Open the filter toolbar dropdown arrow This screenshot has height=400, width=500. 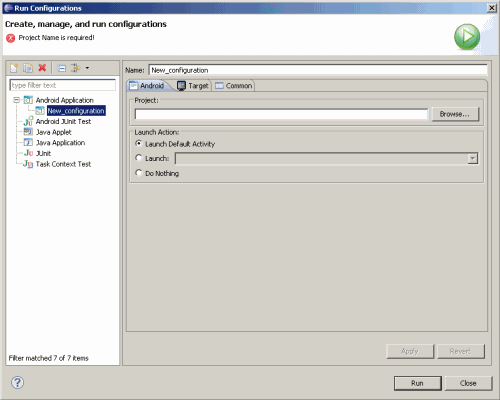tap(87, 68)
